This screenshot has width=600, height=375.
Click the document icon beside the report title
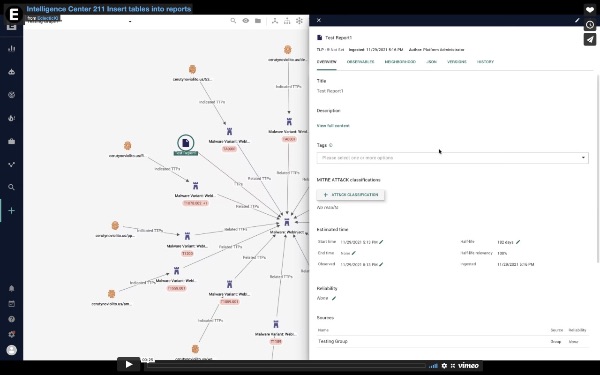click(320, 38)
